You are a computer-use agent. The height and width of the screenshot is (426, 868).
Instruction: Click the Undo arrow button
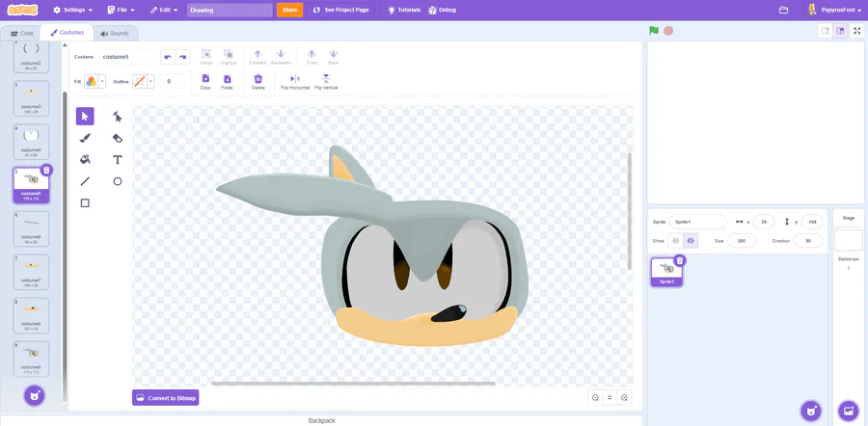pos(168,57)
